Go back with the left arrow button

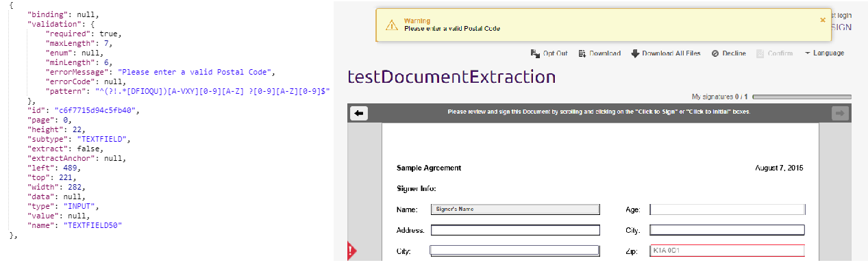(358, 113)
